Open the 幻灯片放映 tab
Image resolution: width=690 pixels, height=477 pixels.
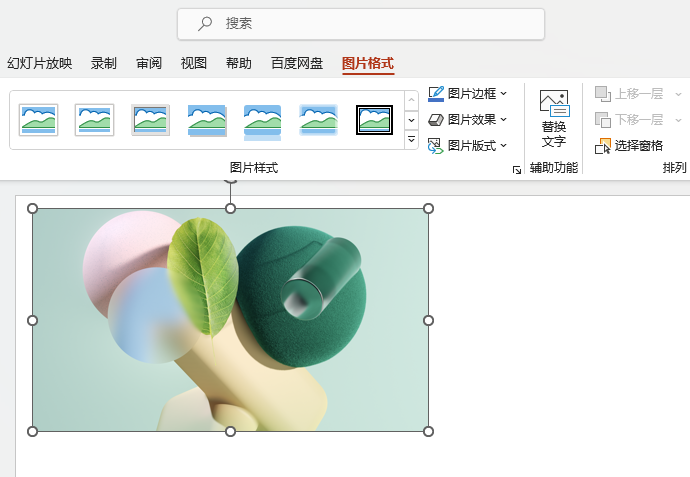pyautogui.click(x=40, y=63)
